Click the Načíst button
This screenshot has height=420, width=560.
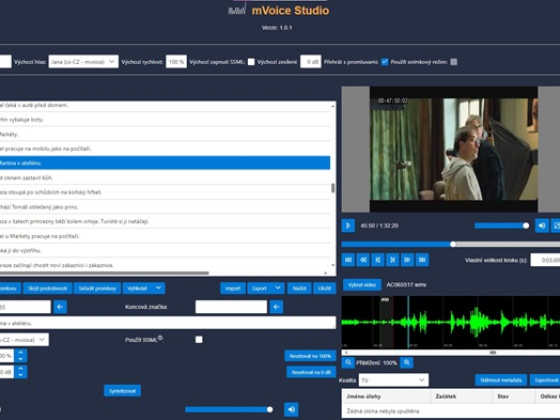(299, 288)
